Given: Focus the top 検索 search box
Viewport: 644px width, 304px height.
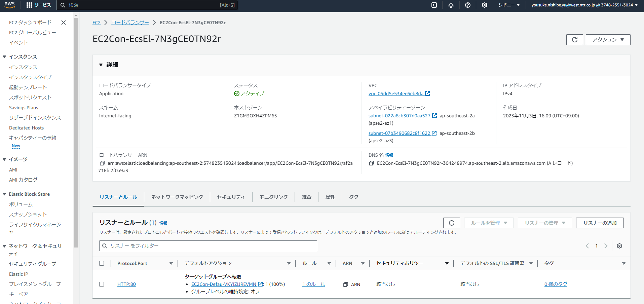Looking at the screenshot, I should tap(147, 5).
